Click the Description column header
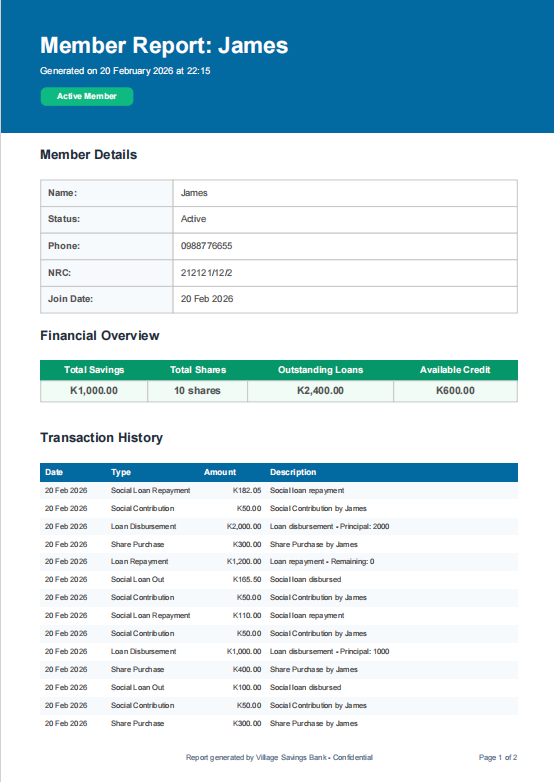 point(293,472)
